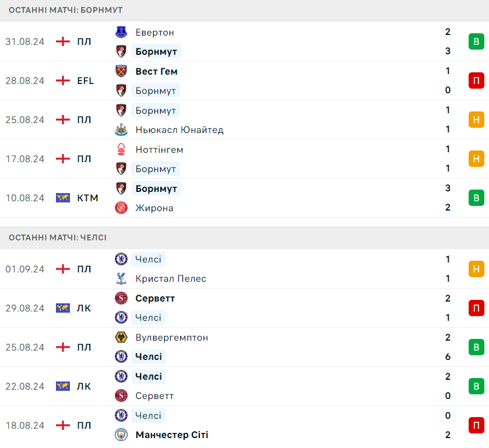Viewport: 489px width, 448px height.
Task: Click the England flag for 31.08.24 match
Action: (63, 41)
